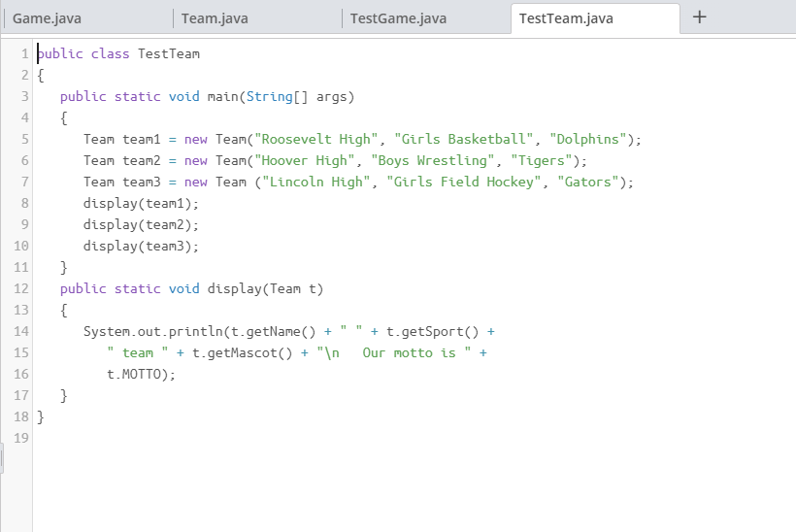Viewport: 796px width, 532px height.
Task: Click the keyword 'class' on line 1
Action: [110, 53]
